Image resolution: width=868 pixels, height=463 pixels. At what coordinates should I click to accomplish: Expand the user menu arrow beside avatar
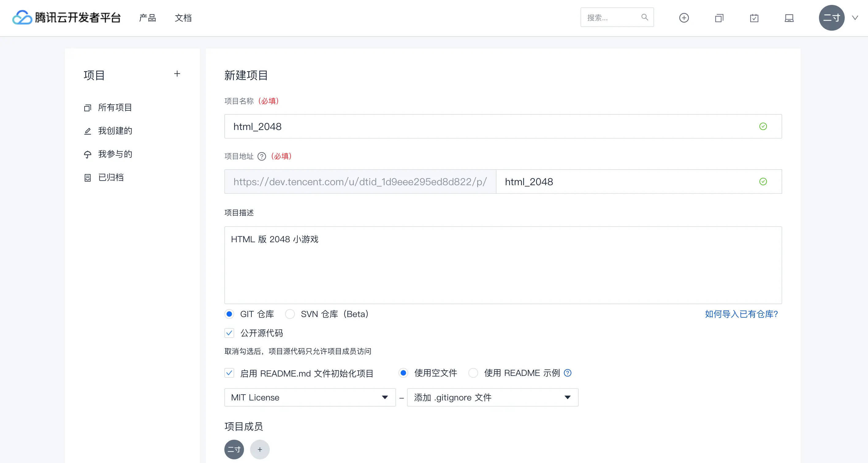tap(855, 18)
